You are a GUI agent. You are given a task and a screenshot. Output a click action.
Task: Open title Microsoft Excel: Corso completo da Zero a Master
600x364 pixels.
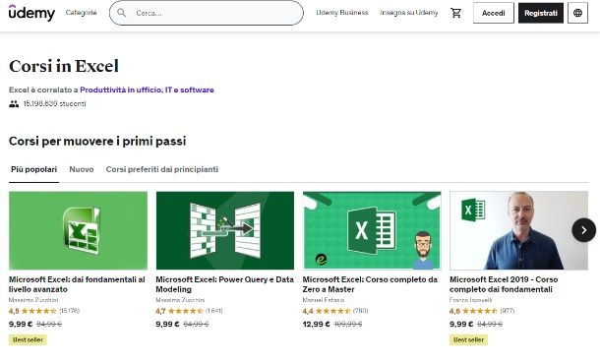pos(370,284)
